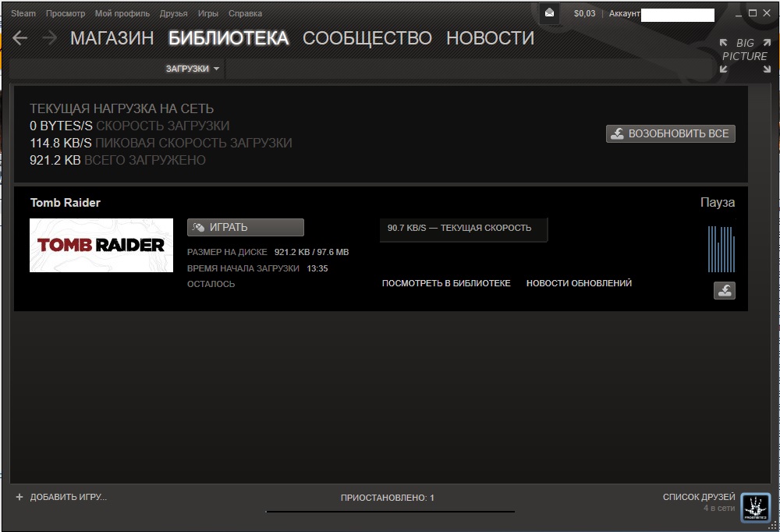Image resolution: width=780 pixels, height=532 pixels.
Task: Open ПОСМОТРЕТЬ В БИБЛИОТЕКЕ link
Action: (446, 283)
